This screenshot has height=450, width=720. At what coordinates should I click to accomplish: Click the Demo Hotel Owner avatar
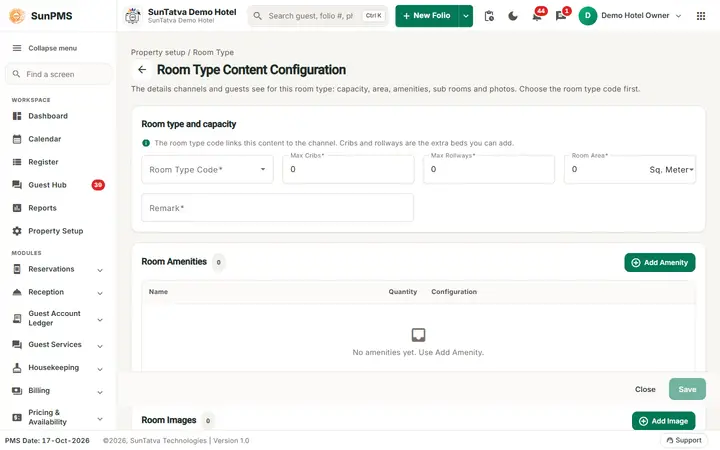pyautogui.click(x=587, y=16)
